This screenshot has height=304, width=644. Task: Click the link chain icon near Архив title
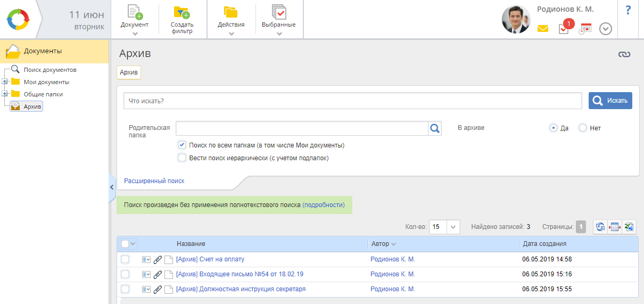(624, 54)
